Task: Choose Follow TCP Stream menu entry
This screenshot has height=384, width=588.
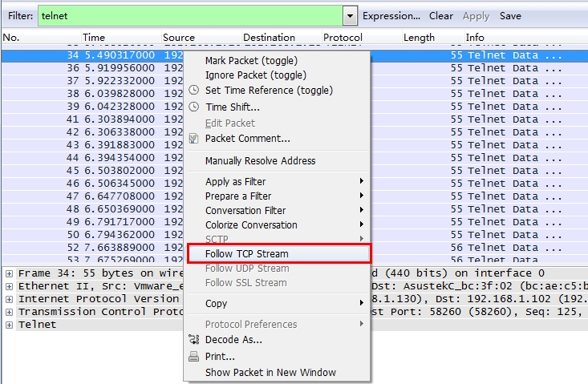Action: click(246, 253)
